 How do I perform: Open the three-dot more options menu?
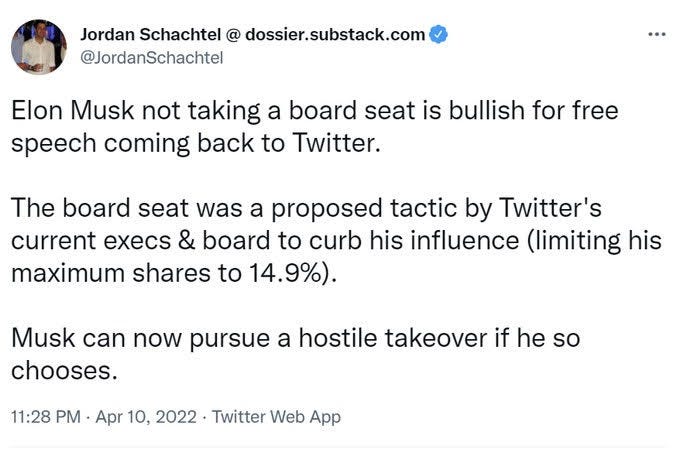point(657,34)
